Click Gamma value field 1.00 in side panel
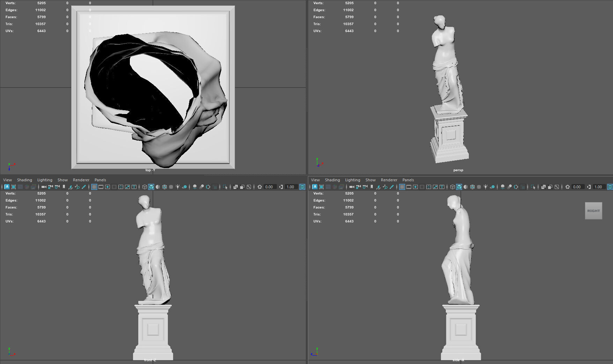This screenshot has height=364, width=613. tap(599, 187)
